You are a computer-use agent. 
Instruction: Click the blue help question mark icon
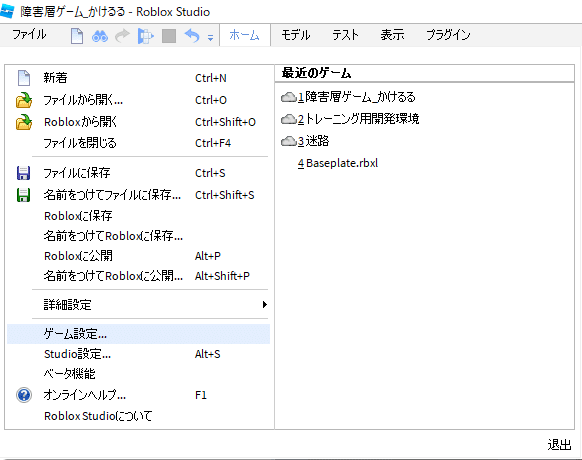coord(24,395)
